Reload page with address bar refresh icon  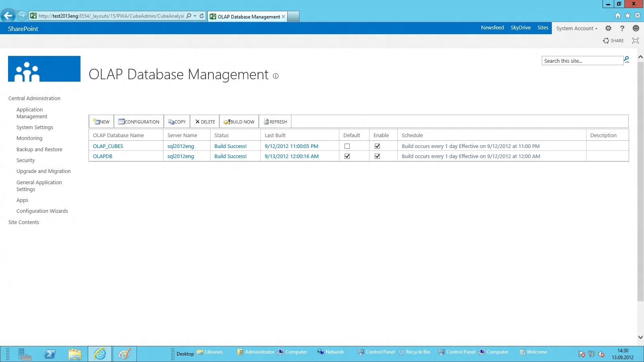202,16
